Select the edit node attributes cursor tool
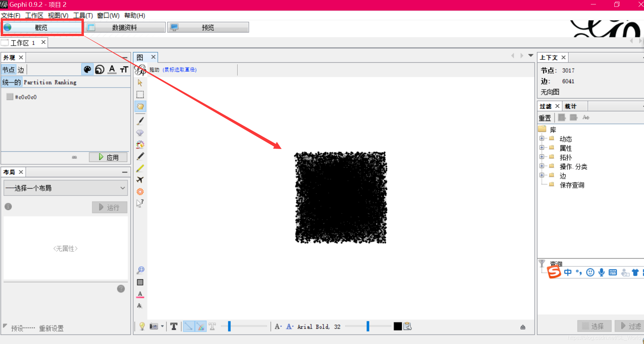This screenshot has height=344, width=644. [140, 203]
